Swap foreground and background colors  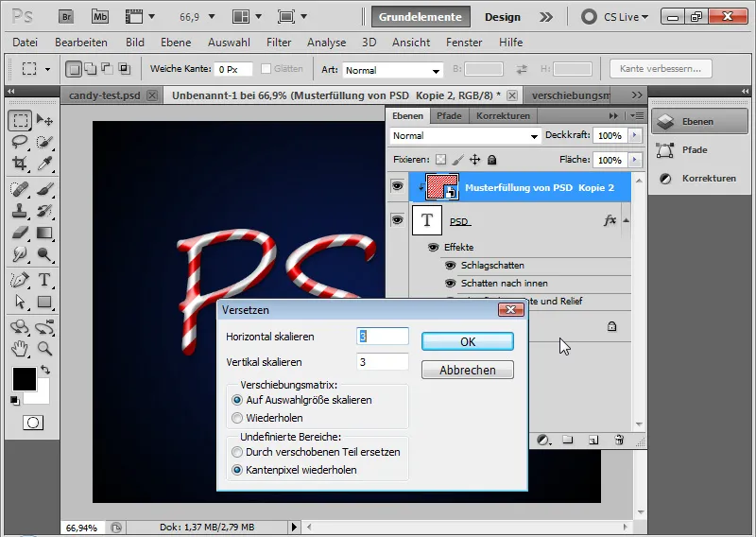45,370
